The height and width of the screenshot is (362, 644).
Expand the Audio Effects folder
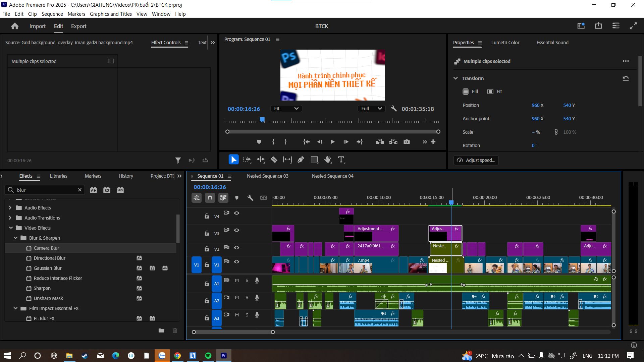click(x=10, y=208)
